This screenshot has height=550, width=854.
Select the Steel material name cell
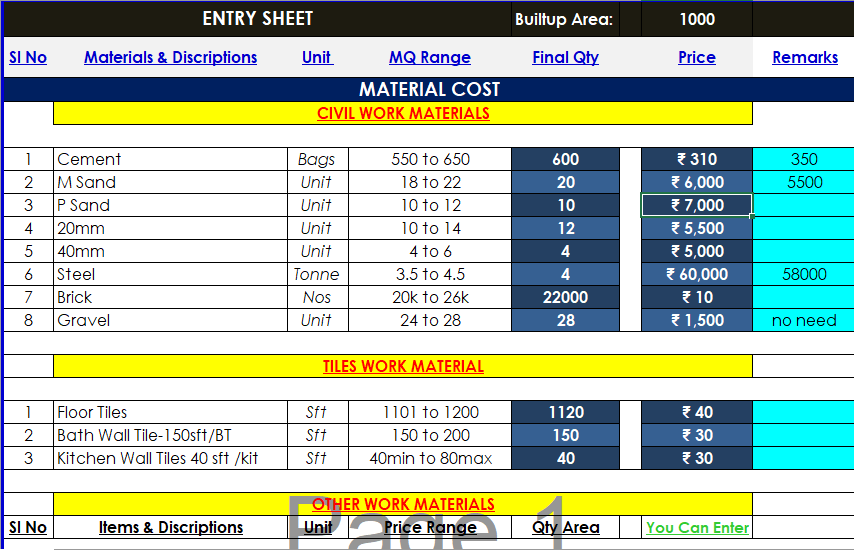[x=170, y=274]
